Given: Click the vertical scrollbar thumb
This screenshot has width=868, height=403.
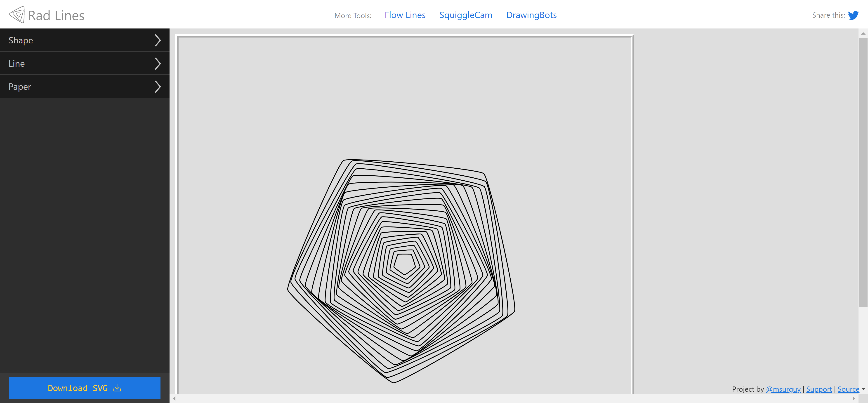Looking at the screenshot, I should [x=863, y=172].
